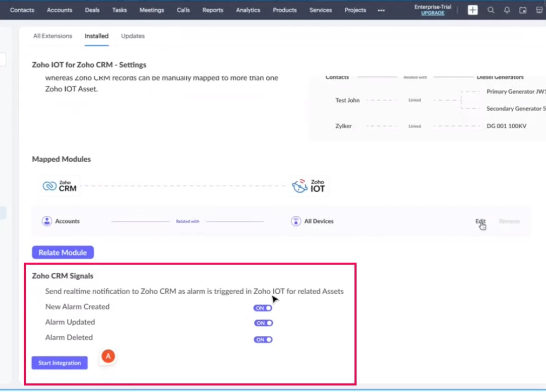Image resolution: width=546 pixels, height=392 pixels.
Task: Click the plus quick-create icon
Action: tap(473, 10)
